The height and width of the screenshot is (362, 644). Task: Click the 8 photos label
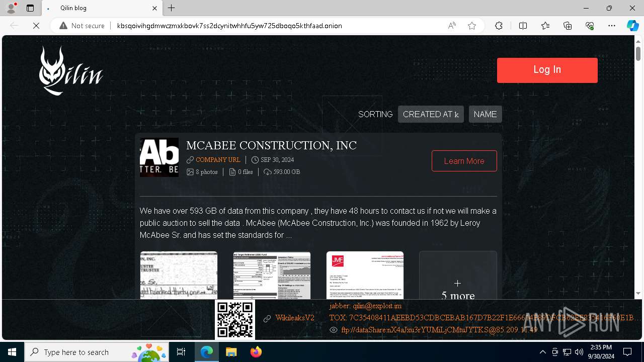(207, 172)
